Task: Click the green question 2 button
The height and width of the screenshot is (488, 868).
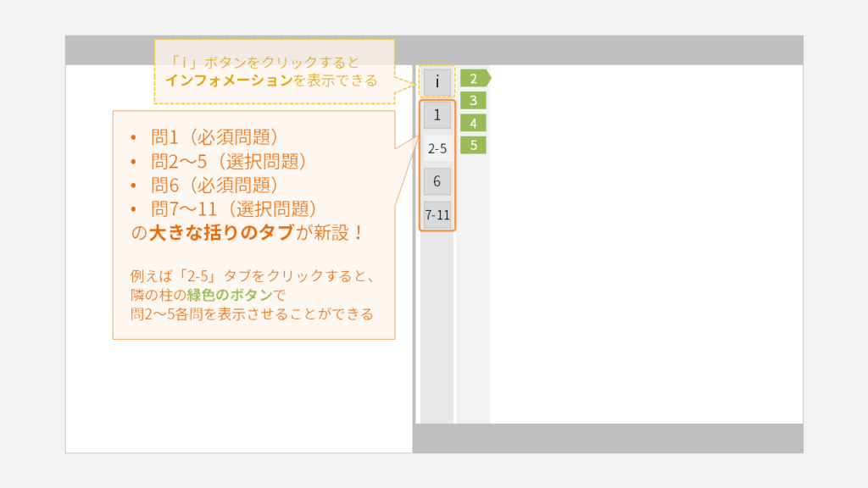Action: click(x=474, y=79)
